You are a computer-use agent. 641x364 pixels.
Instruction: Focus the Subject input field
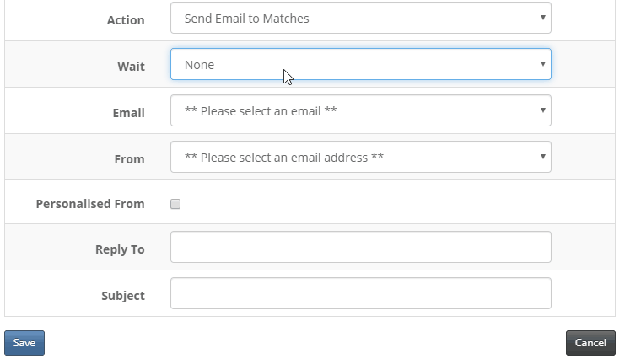(x=361, y=293)
